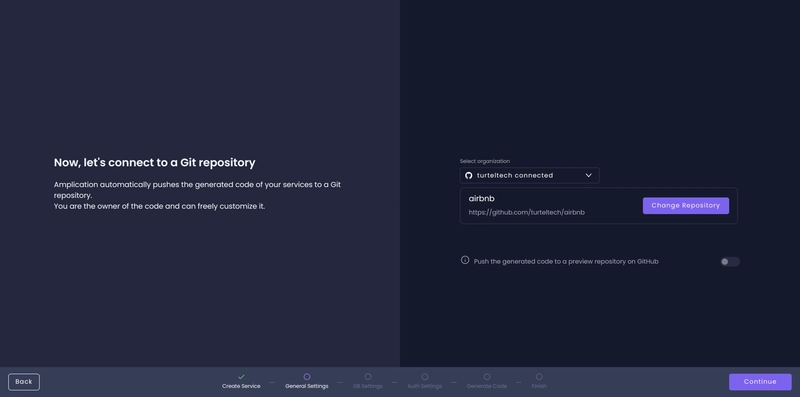Expand the organization selector chevron arrow
This screenshot has height=397, width=800.
click(588, 176)
